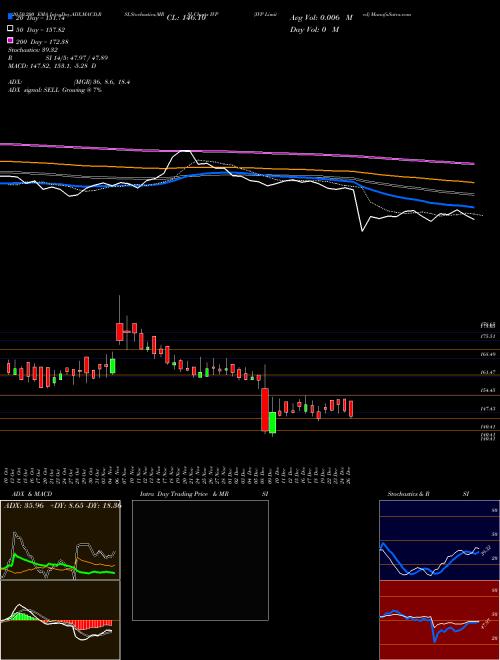
Task: Click the 'CL: 146.10' closing price label
Action: tap(186, 18)
